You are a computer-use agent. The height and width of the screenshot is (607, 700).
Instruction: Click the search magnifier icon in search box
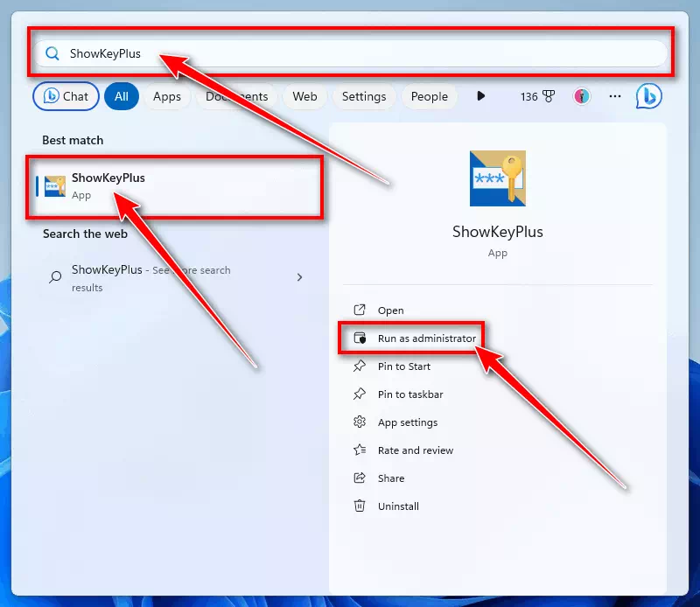pyautogui.click(x=52, y=53)
